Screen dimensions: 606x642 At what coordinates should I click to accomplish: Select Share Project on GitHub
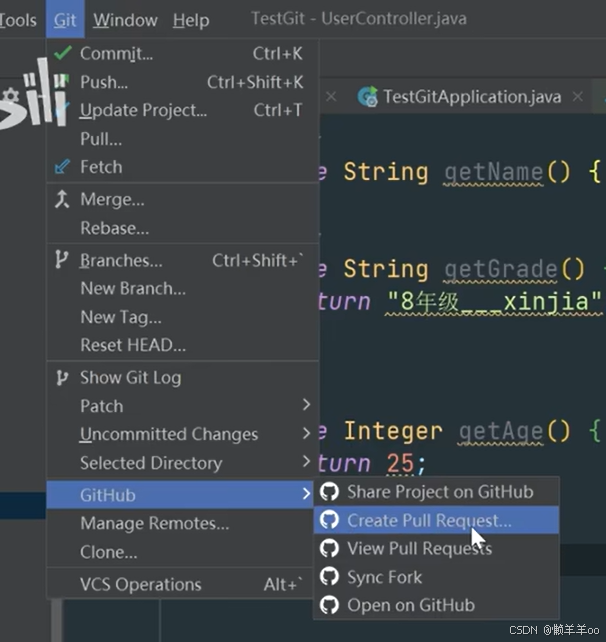tap(436, 492)
